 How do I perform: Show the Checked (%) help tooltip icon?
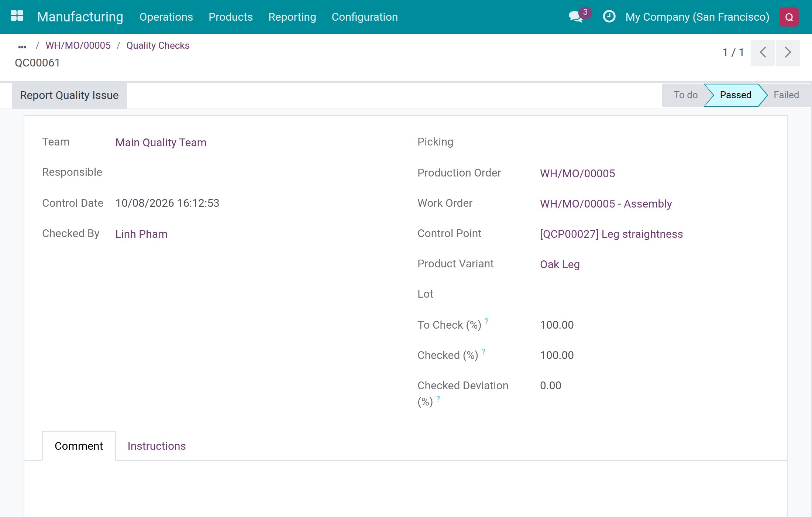pos(484,352)
